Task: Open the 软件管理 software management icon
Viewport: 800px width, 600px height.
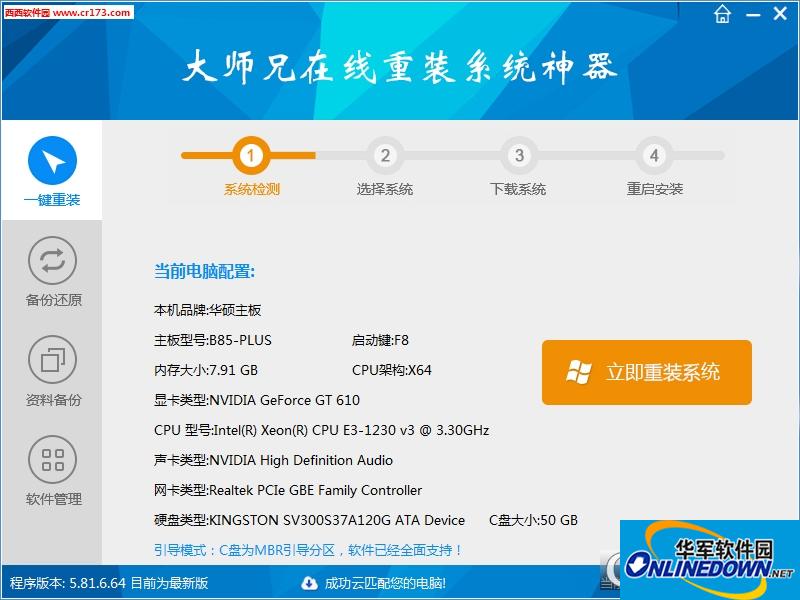Action: click(x=53, y=459)
